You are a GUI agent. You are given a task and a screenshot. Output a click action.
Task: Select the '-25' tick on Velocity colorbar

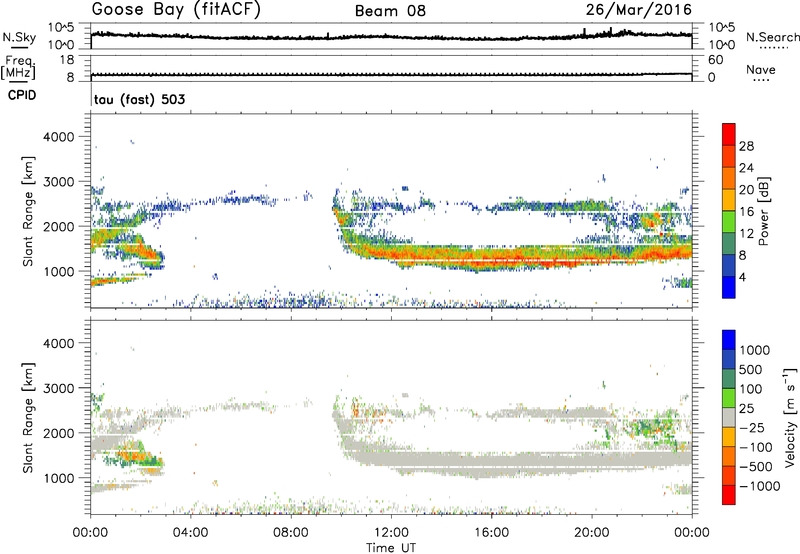click(752, 427)
